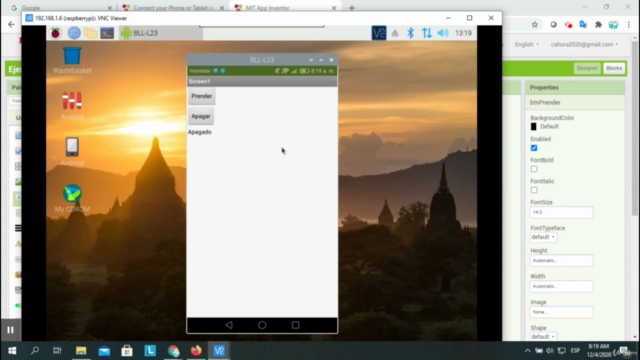Click the FontSize input field
The image size is (640, 360).
pyautogui.click(x=561, y=212)
